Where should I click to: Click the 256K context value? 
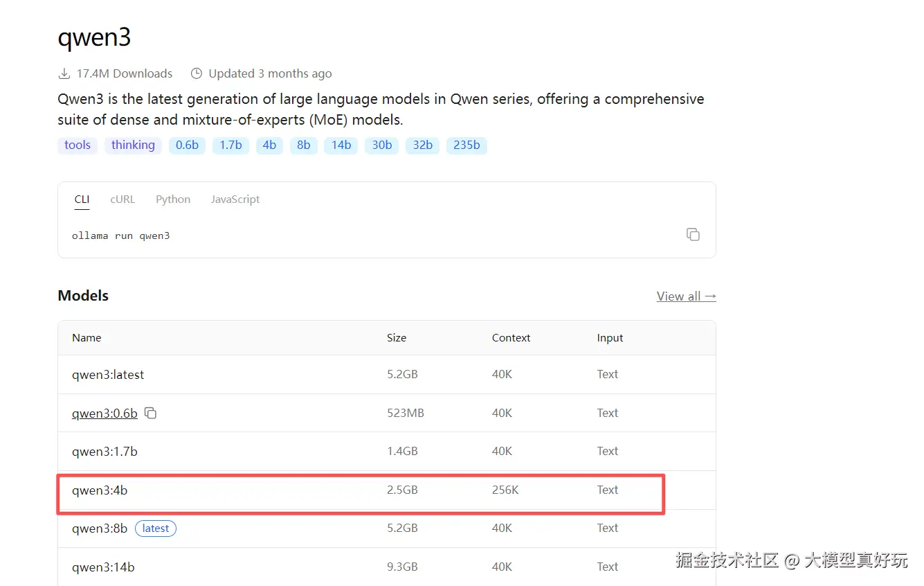pos(505,490)
